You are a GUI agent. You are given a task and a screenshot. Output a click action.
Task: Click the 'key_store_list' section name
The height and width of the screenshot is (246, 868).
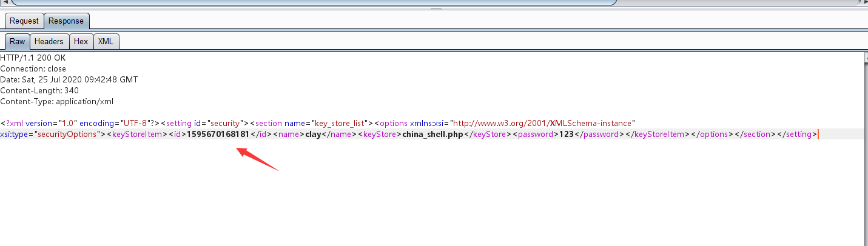click(x=341, y=124)
